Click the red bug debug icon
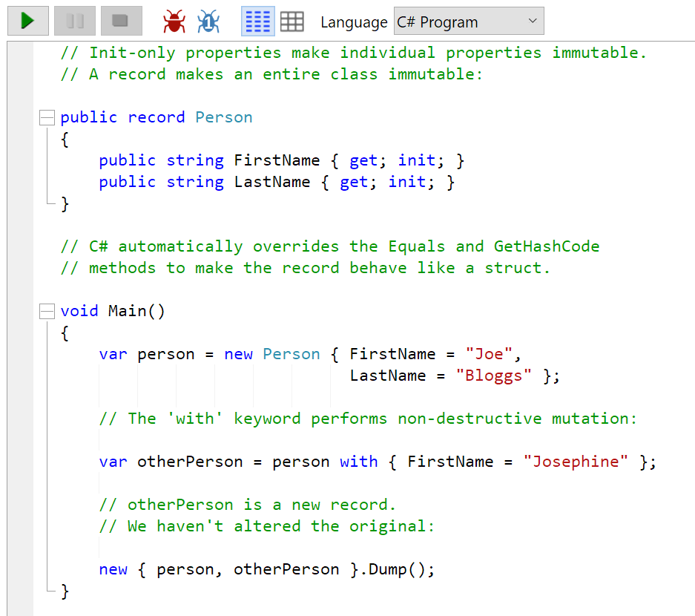The width and height of the screenshot is (695, 616). (x=174, y=22)
